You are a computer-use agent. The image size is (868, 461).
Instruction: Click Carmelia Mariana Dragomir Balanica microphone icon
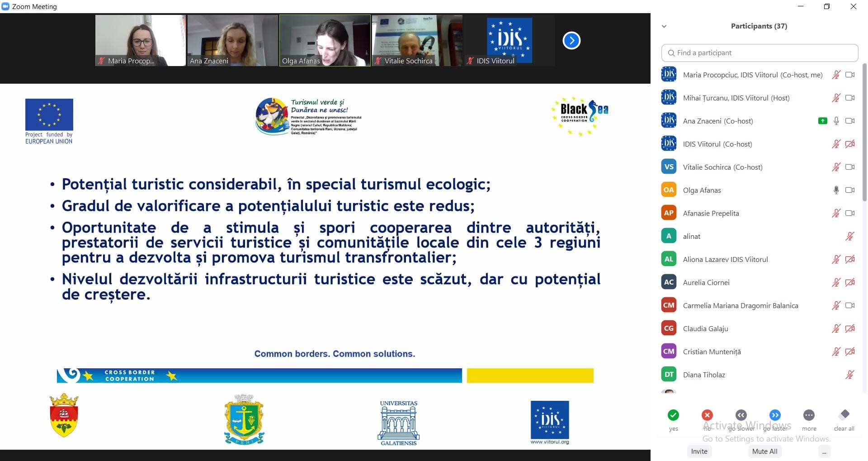836,306
